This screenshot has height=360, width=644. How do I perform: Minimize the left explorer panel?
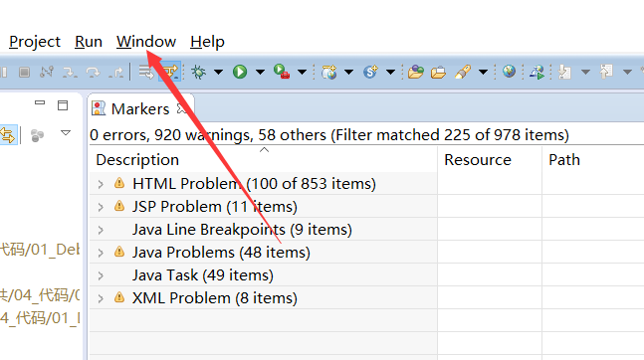coord(40,102)
